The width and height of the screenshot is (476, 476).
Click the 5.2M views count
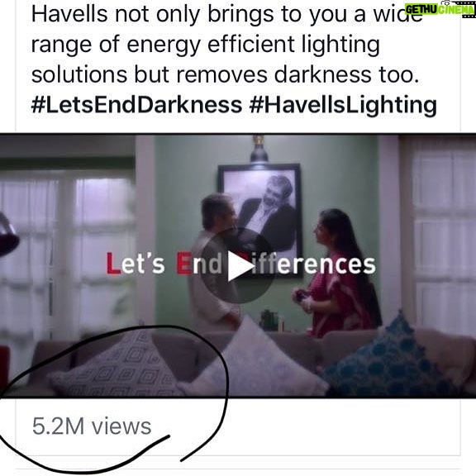coord(92,426)
